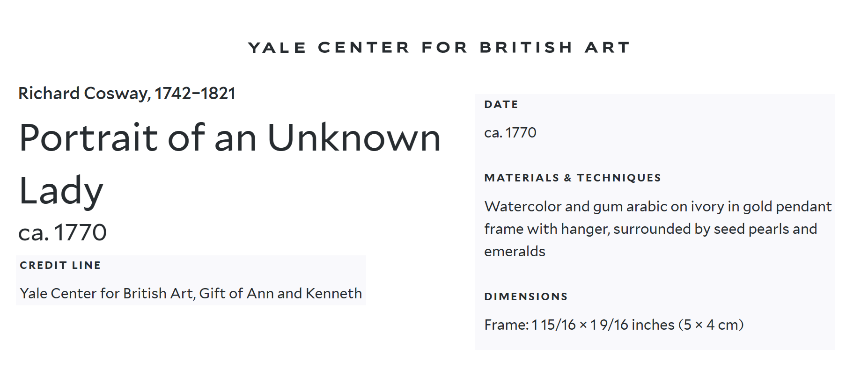Click the ca. 1770 date below the title
Screen dimensions: 868x383
click(x=62, y=232)
